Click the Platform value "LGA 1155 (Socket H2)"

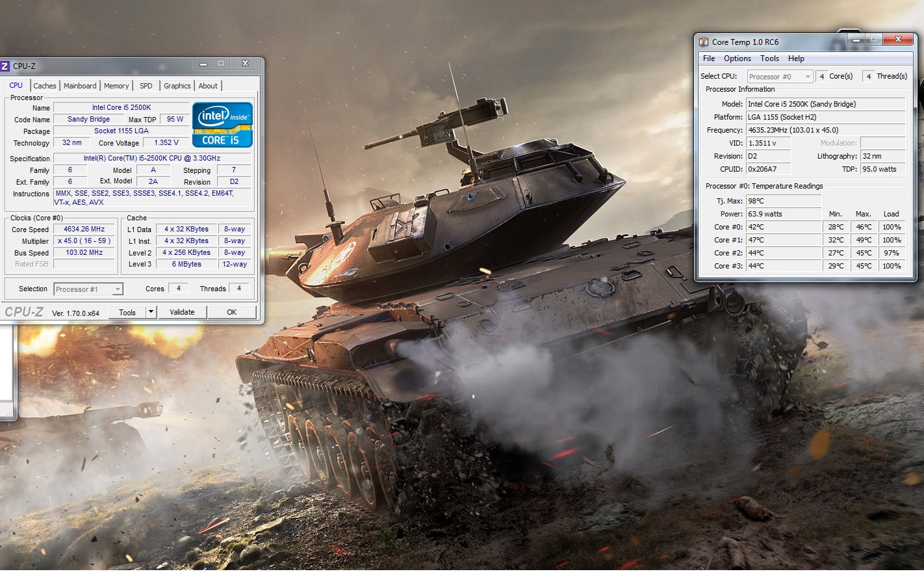coord(825,117)
